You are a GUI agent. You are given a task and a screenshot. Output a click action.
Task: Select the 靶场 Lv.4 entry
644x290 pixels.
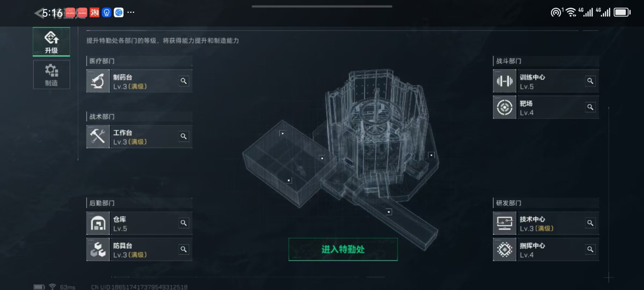pyautogui.click(x=546, y=107)
